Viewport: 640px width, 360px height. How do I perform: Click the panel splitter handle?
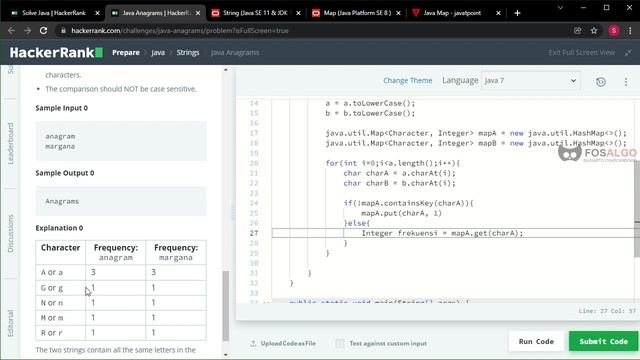[233, 212]
